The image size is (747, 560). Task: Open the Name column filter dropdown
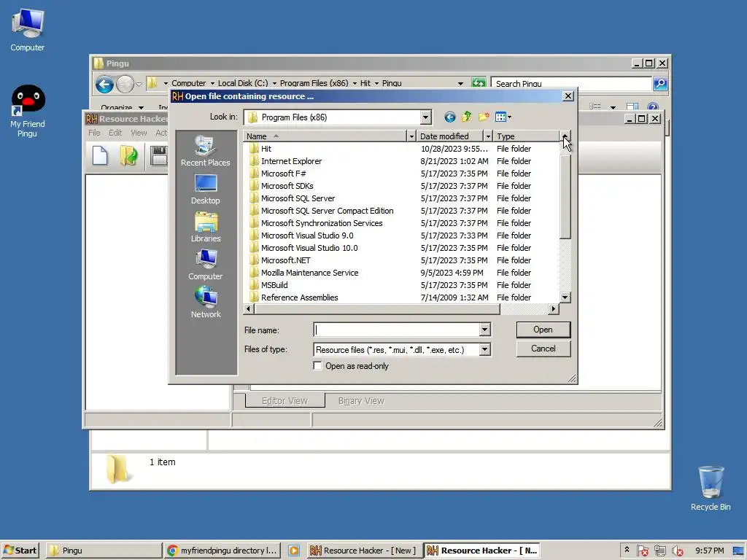(411, 136)
